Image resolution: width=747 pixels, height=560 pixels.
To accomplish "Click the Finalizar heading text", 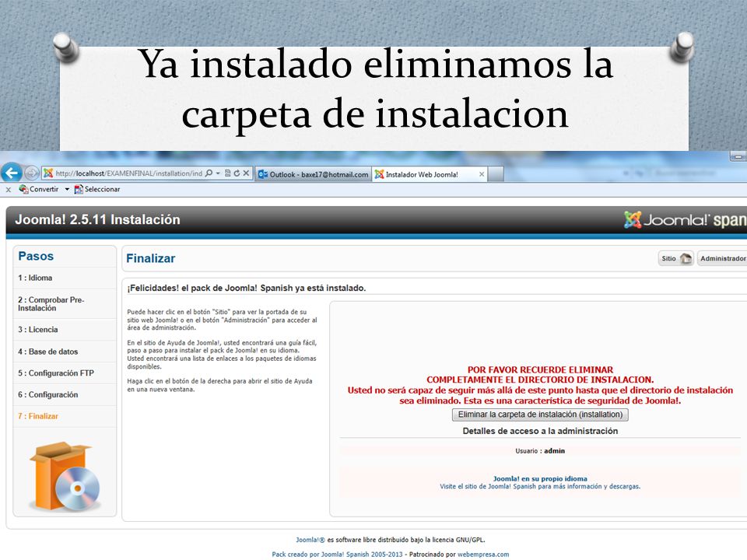I will coord(150,258).
